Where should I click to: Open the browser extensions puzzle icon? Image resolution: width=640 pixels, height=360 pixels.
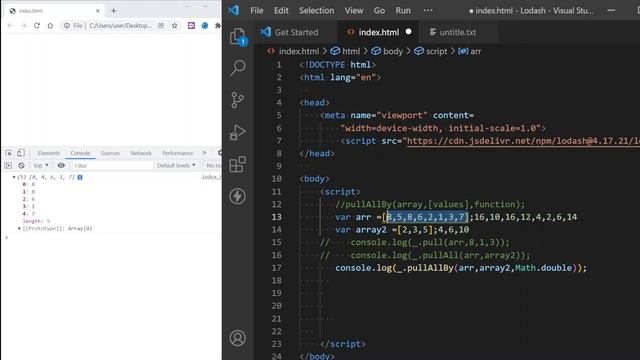(x=218, y=25)
